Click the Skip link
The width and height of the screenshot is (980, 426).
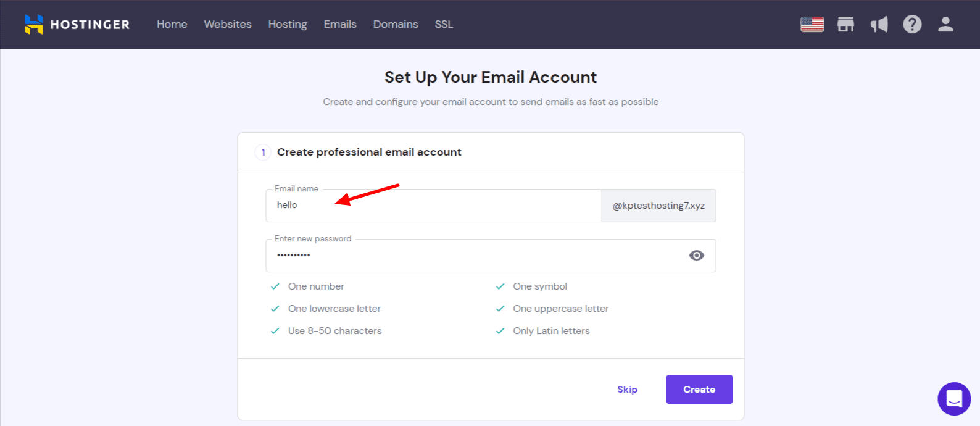click(x=627, y=390)
